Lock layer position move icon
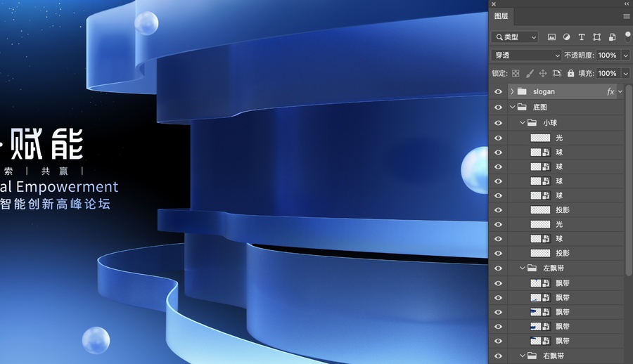 [x=543, y=73]
